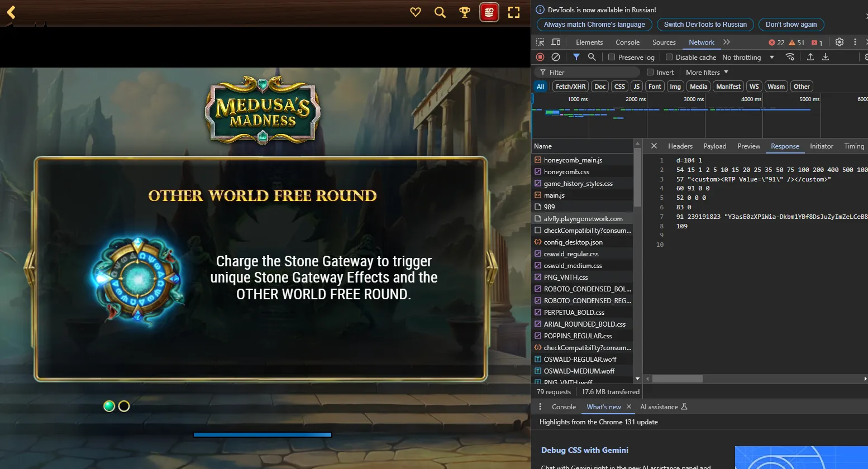Open the trophy tournaments icon
This screenshot has width=868, height=469.
pyautogui.click(x=465, y=12)
